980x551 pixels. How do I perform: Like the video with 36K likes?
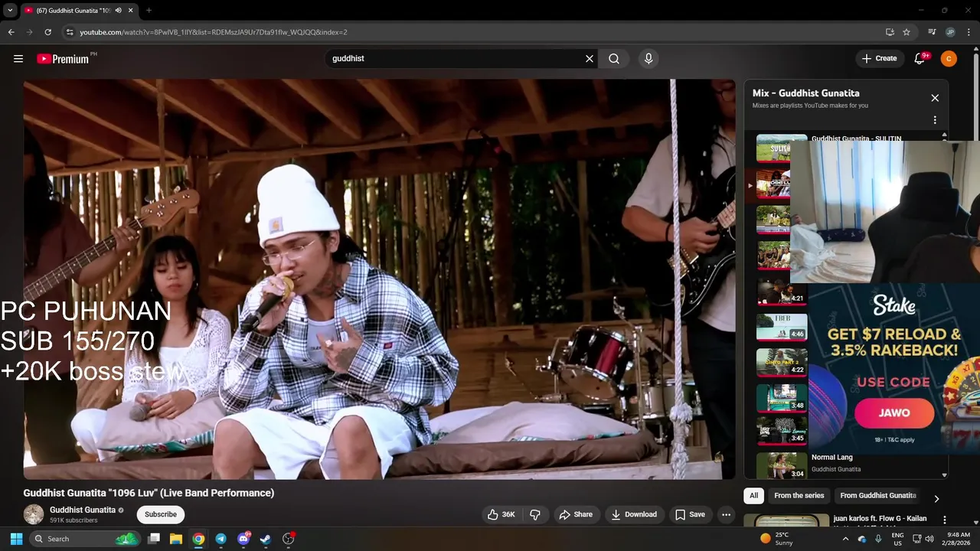click(x=501, y=514)
